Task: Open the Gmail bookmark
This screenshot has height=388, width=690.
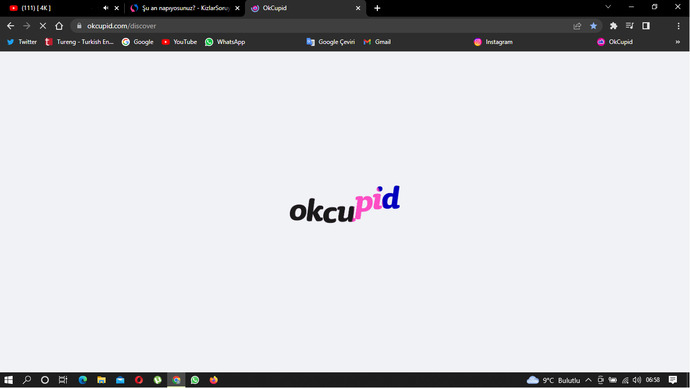Action: (x=377, y=42)
